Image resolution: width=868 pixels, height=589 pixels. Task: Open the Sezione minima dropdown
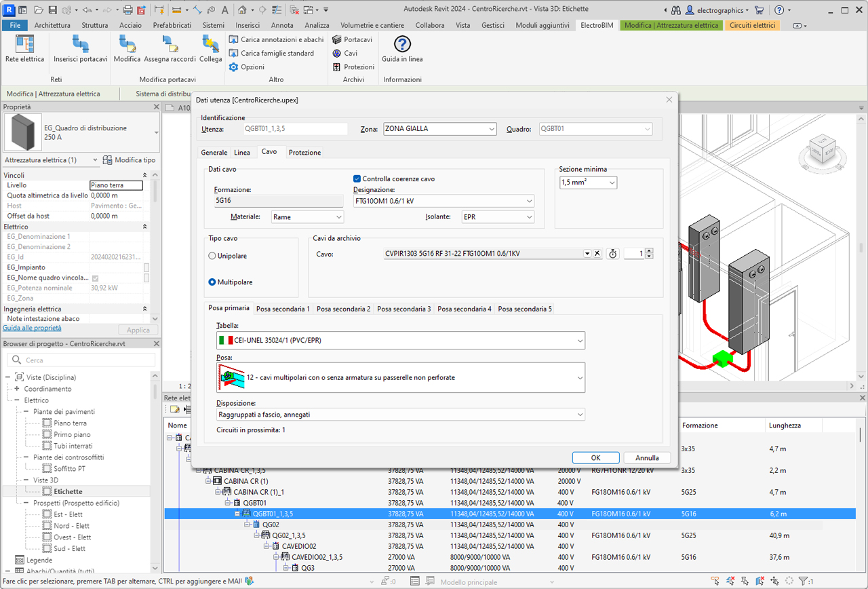pyautogui.click(x=588, y=183)
